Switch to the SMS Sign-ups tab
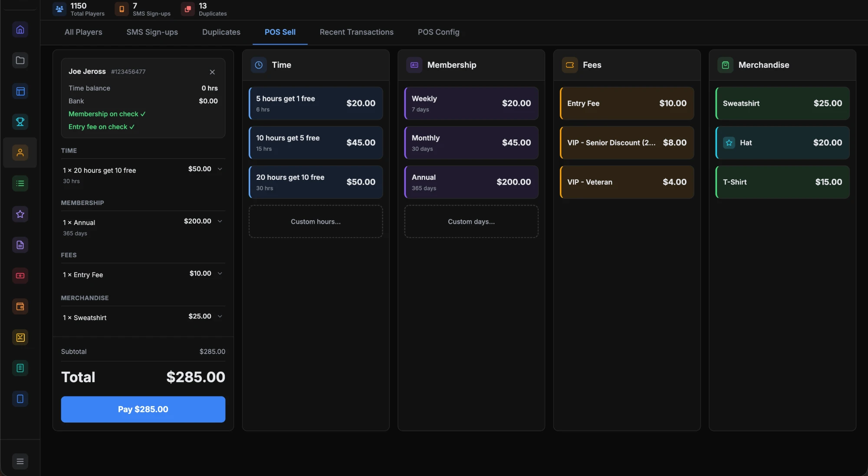This screenshot has height=476, width=868. coord(152,32)
